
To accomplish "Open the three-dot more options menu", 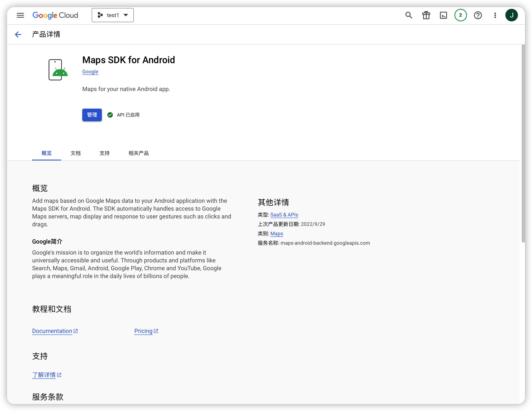I will [495, 15].
